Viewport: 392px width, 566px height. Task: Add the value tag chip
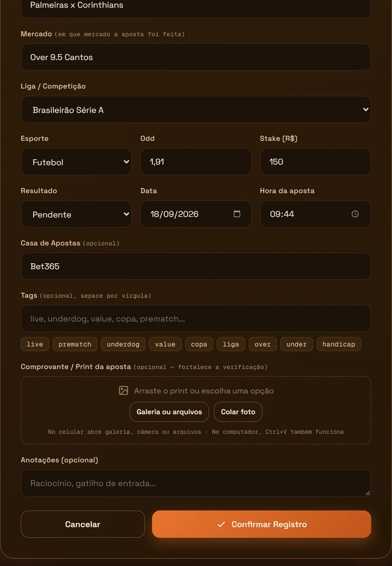click(165, 344)
